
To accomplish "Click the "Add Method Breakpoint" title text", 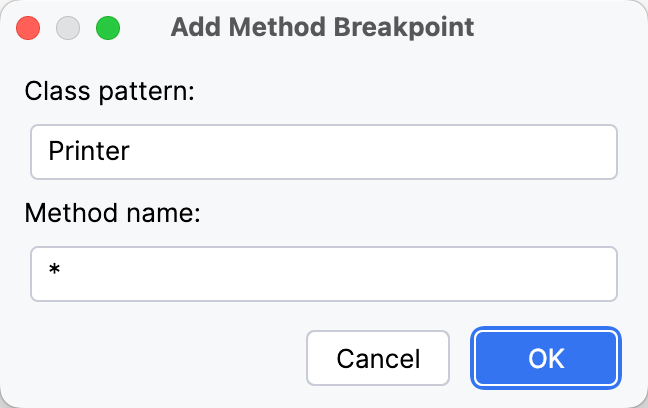I will click(x=322, y=27).
